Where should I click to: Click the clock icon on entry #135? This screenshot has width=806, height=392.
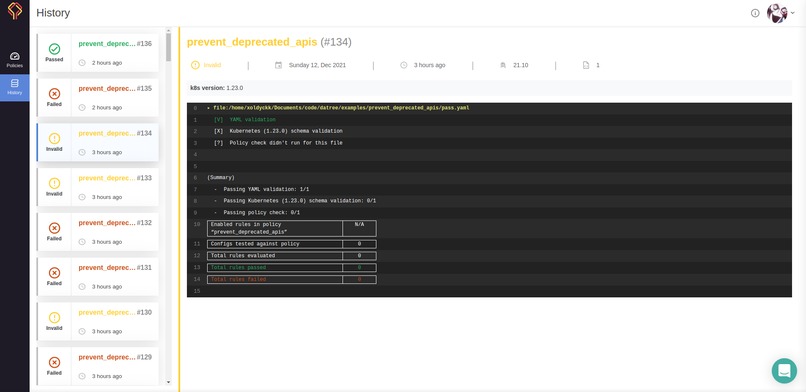click(82, 107)
